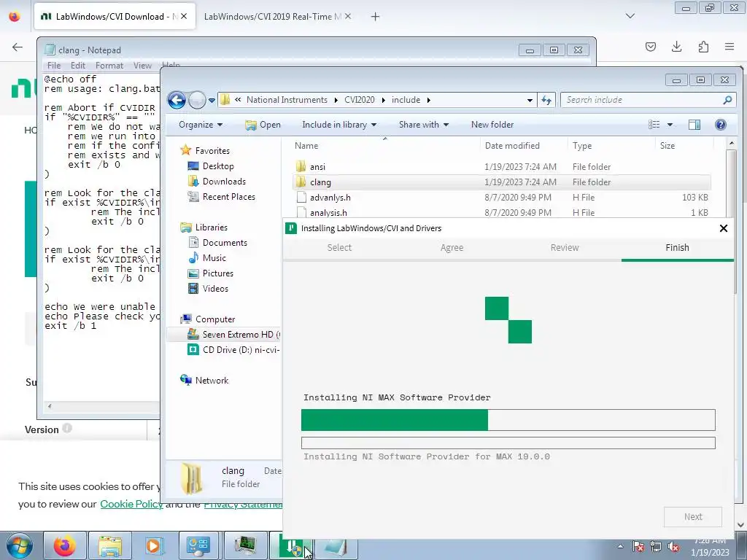Screen dimensions: 747x560
Task: Open Notepad Format menu
Action: [x=109, y=66]
